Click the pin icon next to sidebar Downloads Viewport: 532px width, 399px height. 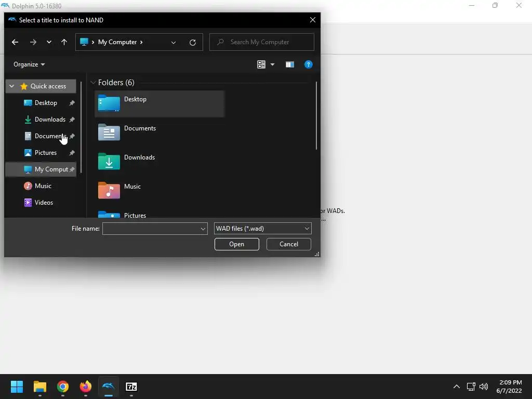tap(72, 119)
